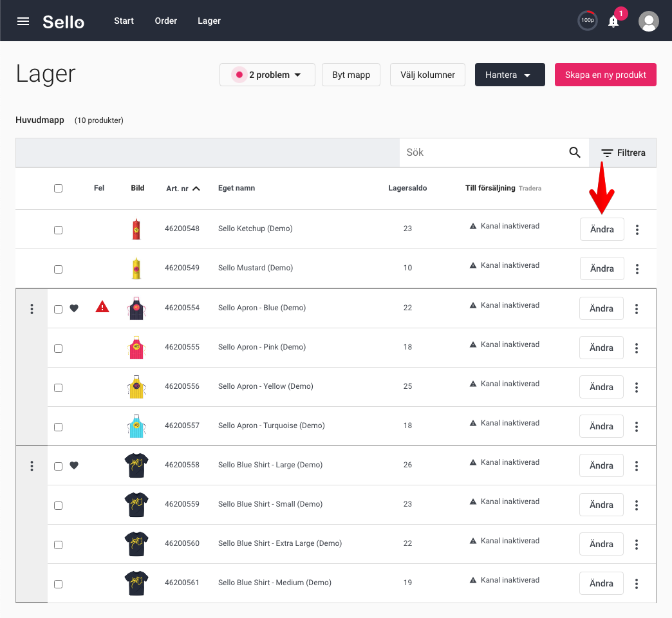Open the Hantera dropdown menu

point(510,75)
